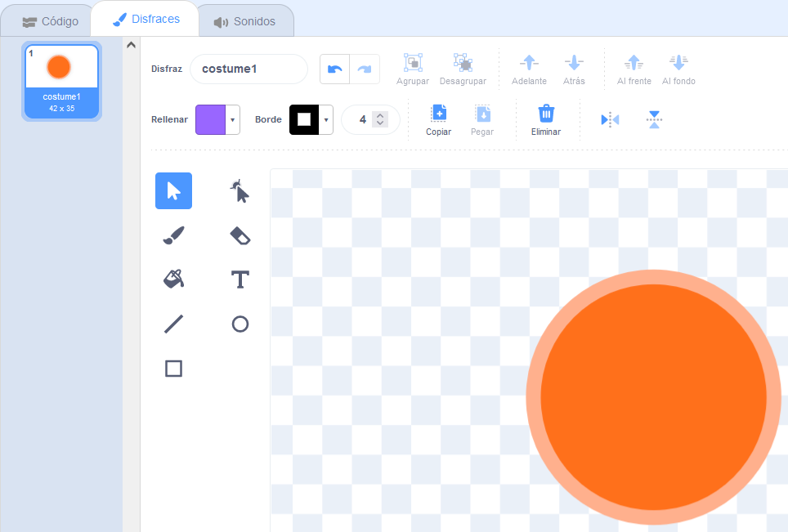Click the undo arrow button
The width and height of the screenshot is (788, 532).
(334, 69)
